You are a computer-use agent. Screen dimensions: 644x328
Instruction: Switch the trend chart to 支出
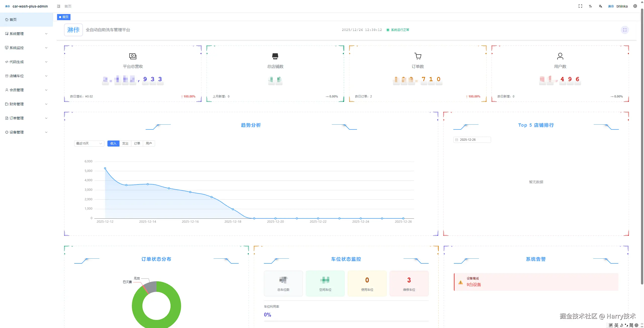point(125,144)
